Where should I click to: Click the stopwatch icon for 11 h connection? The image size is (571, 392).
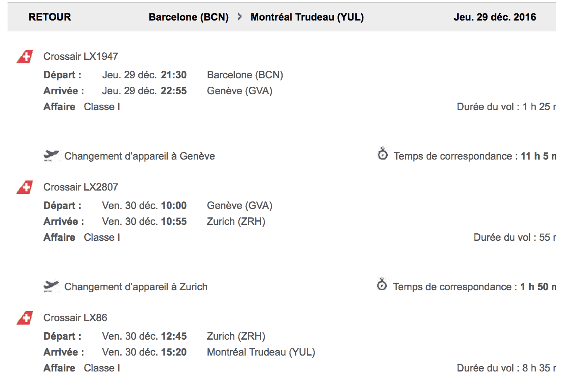coord(382,154)
